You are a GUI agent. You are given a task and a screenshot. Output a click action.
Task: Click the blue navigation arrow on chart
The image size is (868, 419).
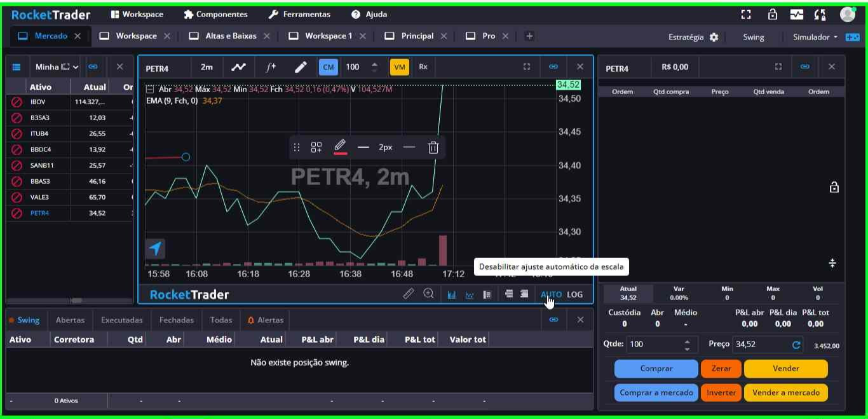[156, 249]
